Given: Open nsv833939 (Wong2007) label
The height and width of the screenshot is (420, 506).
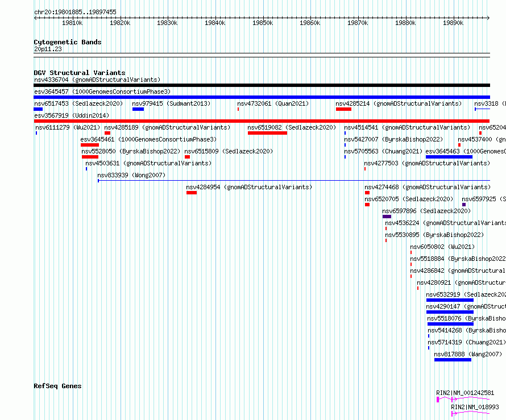Looking at the screenshot, I should [131, 175].
